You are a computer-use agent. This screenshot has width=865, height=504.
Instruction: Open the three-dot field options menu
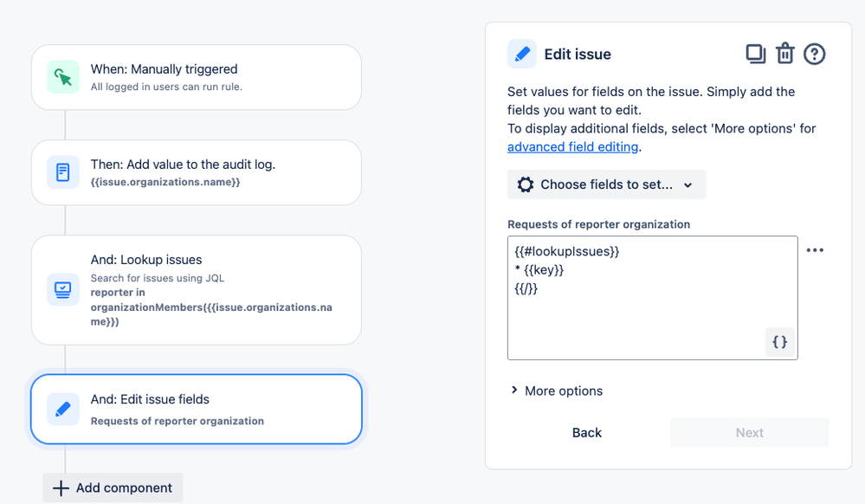(815, 250)
